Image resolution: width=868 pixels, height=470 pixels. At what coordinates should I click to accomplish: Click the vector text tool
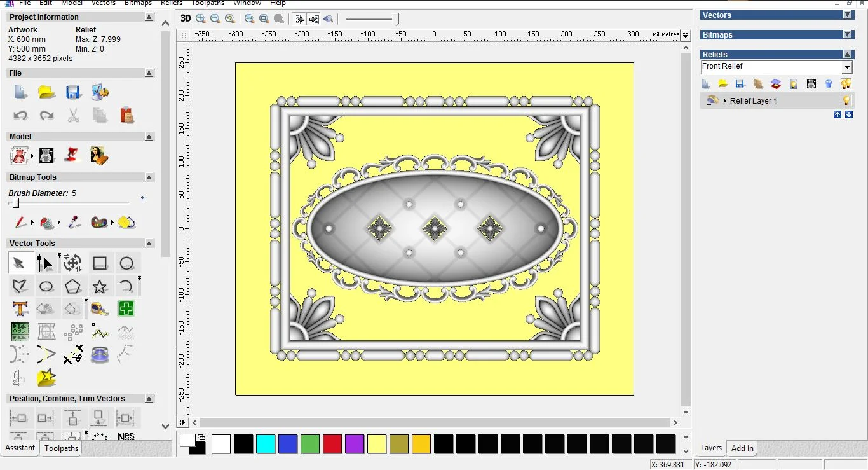tap(20, 309)
